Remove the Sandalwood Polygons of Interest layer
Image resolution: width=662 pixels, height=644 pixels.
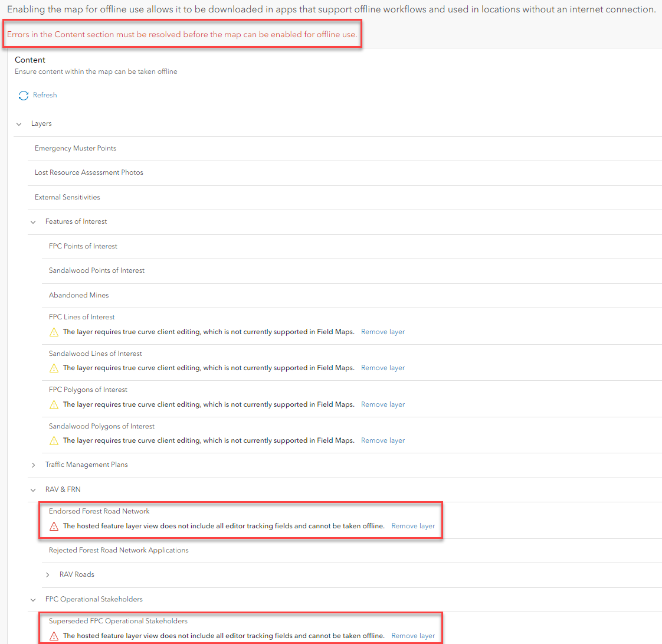(x=382, y=440)
